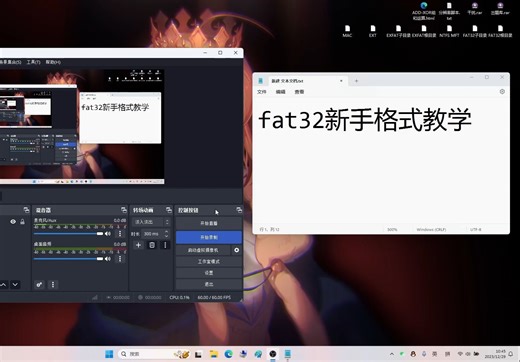Toggle the source lock icon in OBS
The image size is (520, 362).
tap(22, 222)
